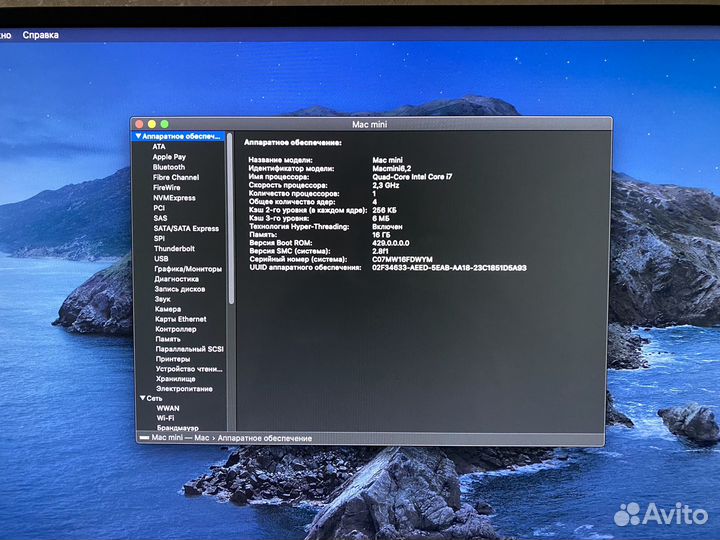This screenshot has width=720, height=540.
Task: Click SMC version 2.8f1
Action: (x=380, y=251)
